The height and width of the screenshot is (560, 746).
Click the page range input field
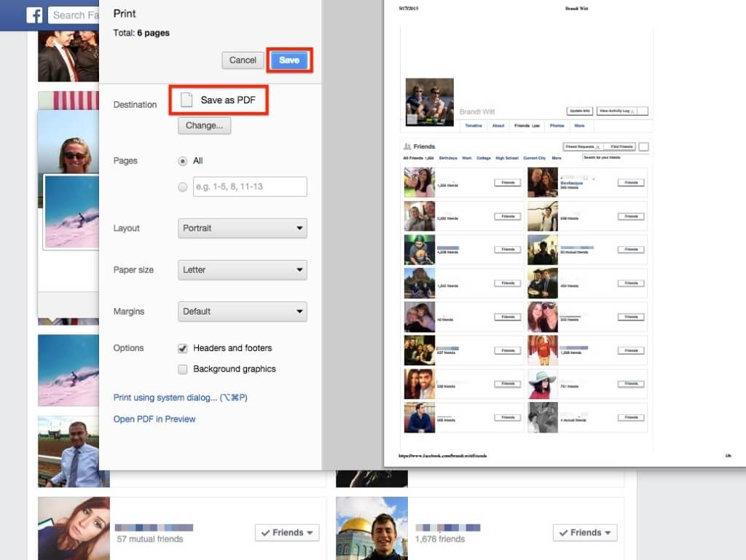coord(249,187)
